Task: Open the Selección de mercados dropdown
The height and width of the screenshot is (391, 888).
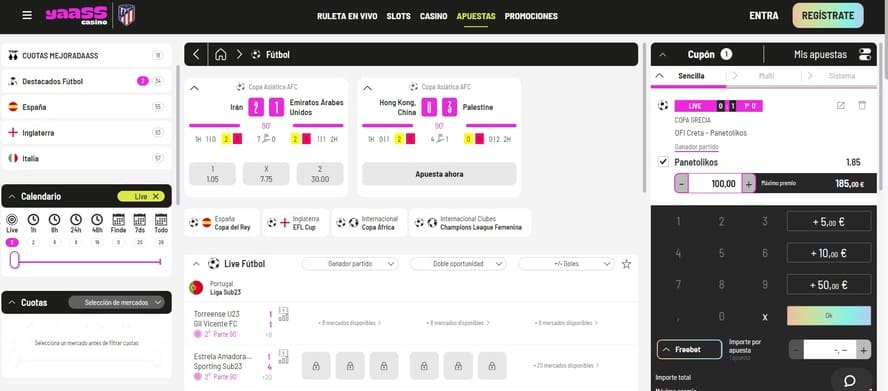Action: (116, 303)
